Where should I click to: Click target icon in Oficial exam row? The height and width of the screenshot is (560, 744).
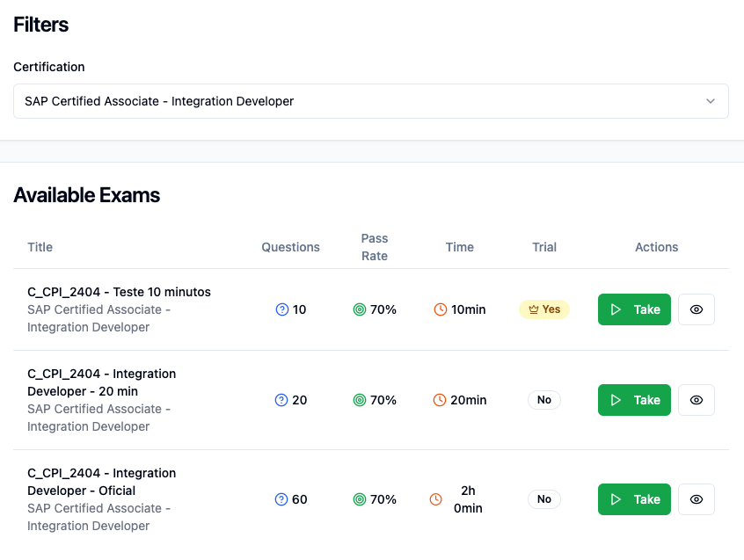point(359,499)
